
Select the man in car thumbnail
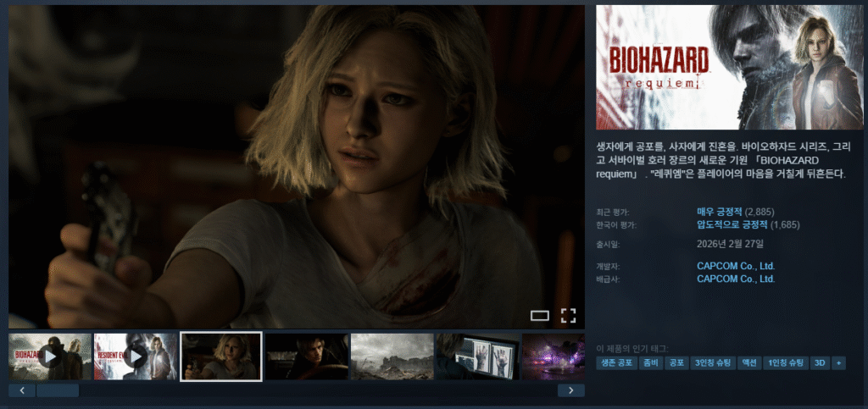pyautogui.click(x=307, y=356)
